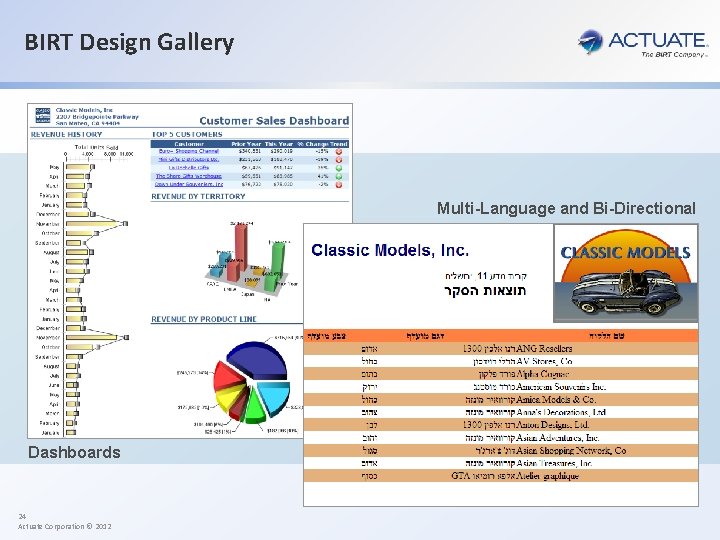Click the Actuate Corporation © 2012 footer
The width and height of the screenshot is (720, 540).
tap(65, 527)
